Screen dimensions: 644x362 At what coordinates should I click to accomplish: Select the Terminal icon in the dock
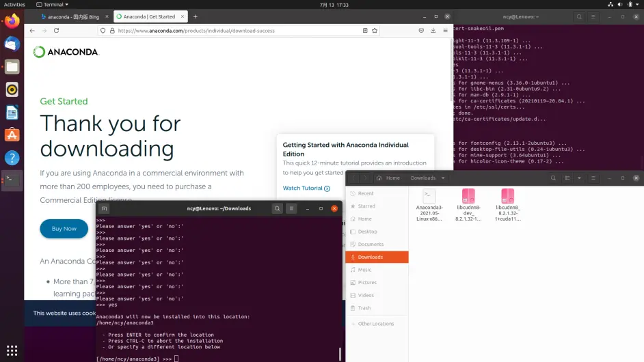[x=12, y=180]
